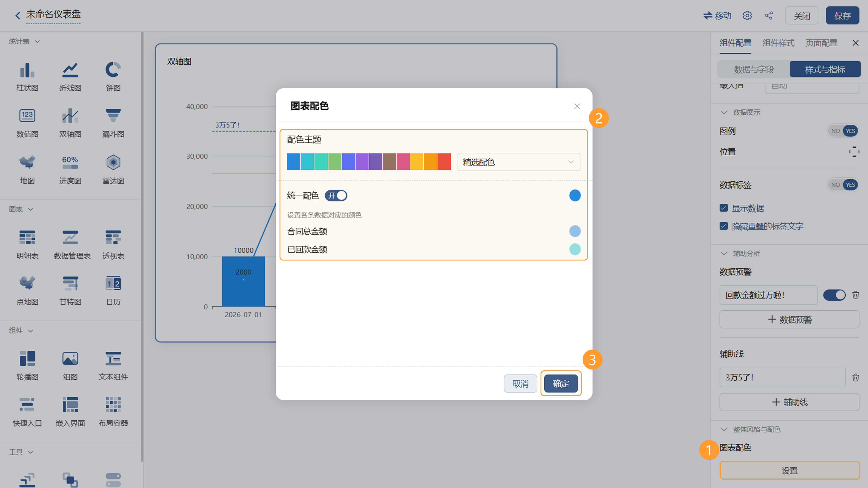Click 移动 in the header
This screenshot has height=488, width=868.
point(717,16)
